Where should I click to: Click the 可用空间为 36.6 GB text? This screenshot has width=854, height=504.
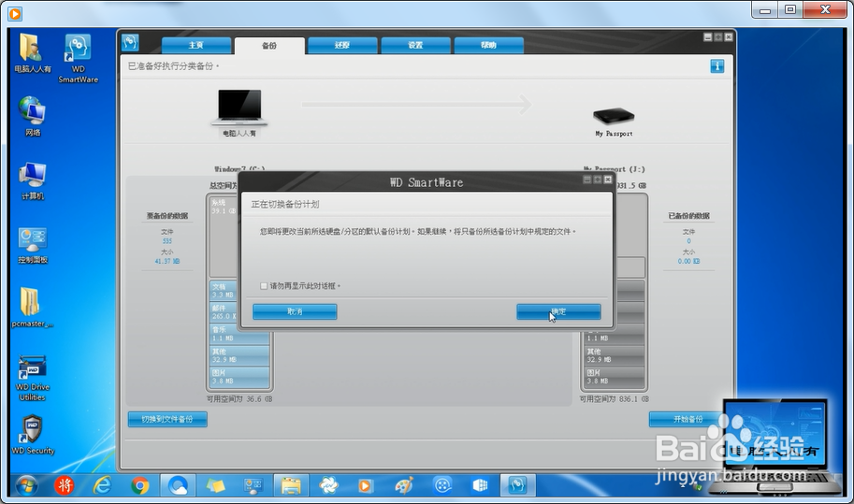(x=239, y=399)
